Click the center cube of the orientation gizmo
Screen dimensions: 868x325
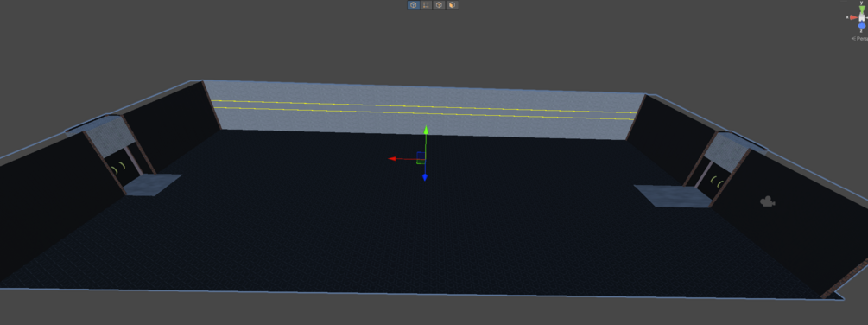(862, 17)
